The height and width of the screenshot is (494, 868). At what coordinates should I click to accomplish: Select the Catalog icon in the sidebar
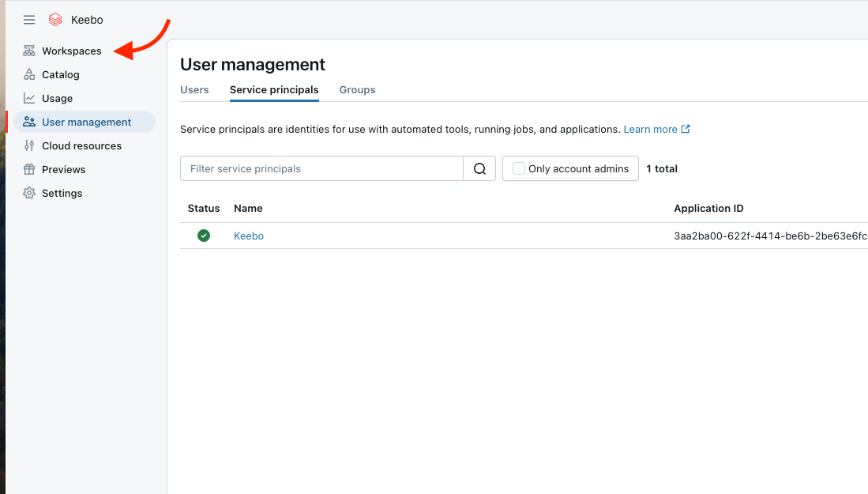click(x=29, y=74)
